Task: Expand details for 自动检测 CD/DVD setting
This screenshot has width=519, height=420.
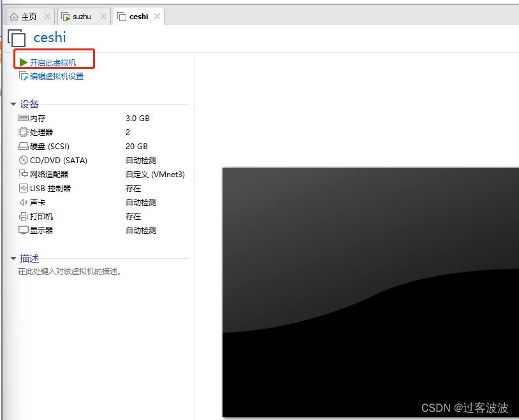Action: (140, 160)
